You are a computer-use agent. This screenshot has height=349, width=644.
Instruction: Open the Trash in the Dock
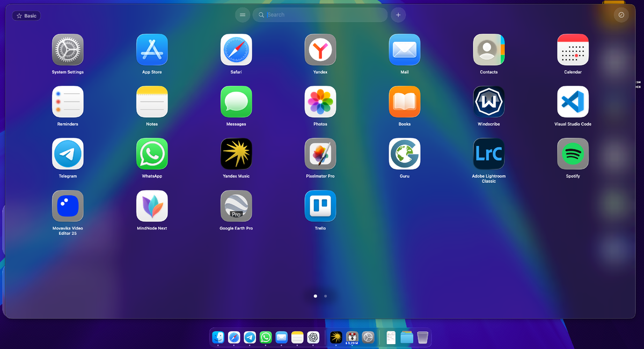click(422, 337)
